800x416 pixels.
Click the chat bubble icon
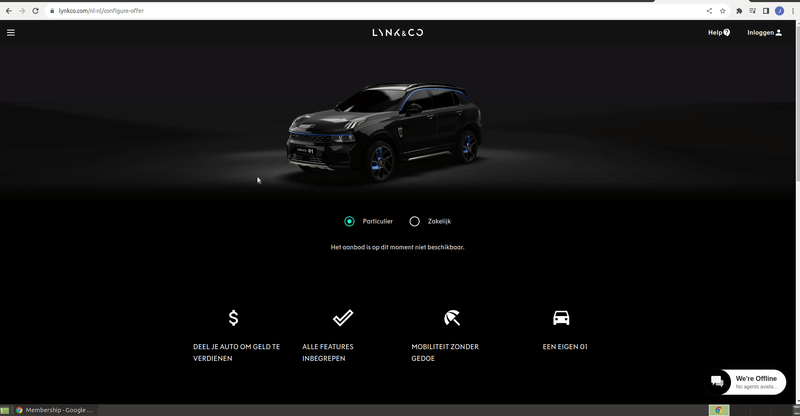717,382
